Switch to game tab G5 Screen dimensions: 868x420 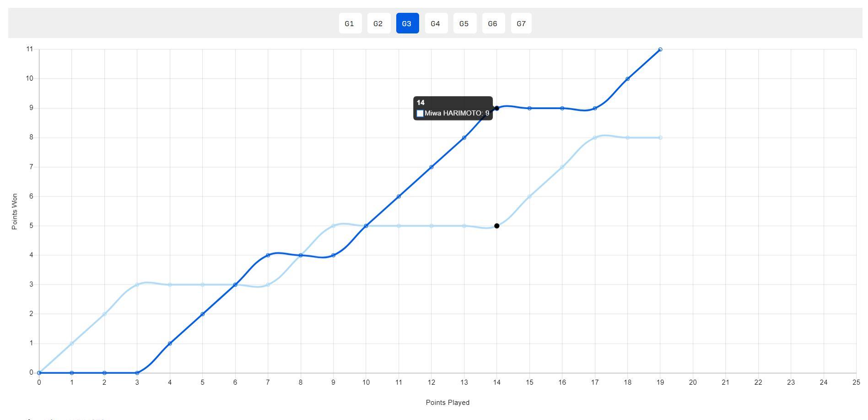[464, 23]
